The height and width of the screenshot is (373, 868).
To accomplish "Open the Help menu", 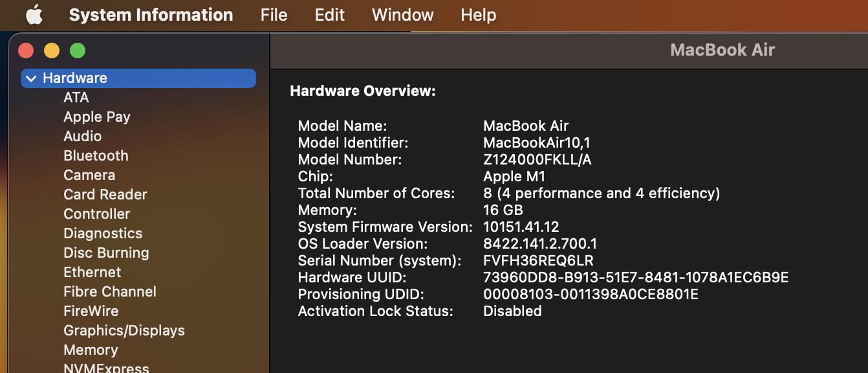I will pos(478,15).
